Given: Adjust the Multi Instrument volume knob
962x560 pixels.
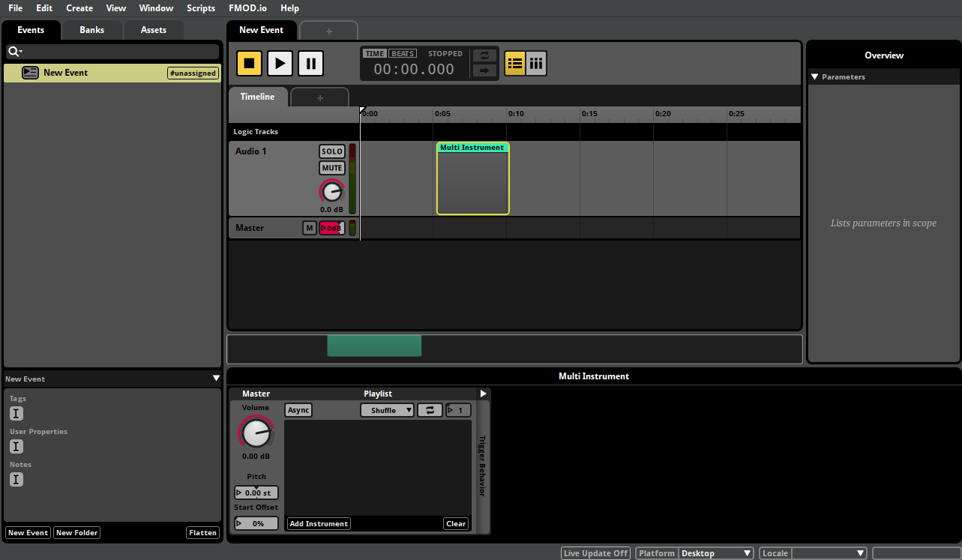Looking at the screenshot, I should [x=256, y=433].
